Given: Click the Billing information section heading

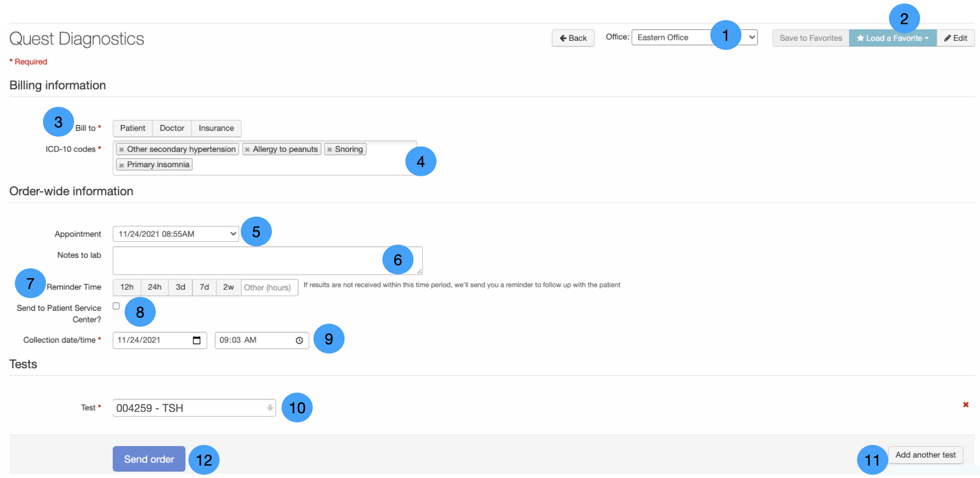Looking at the screenshot, I should pos(57,85).
